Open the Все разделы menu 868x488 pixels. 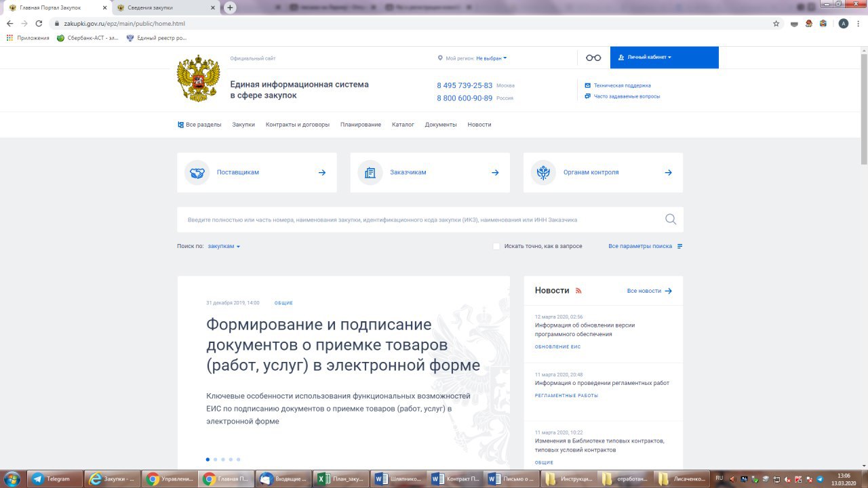click(x=199, y=125)
